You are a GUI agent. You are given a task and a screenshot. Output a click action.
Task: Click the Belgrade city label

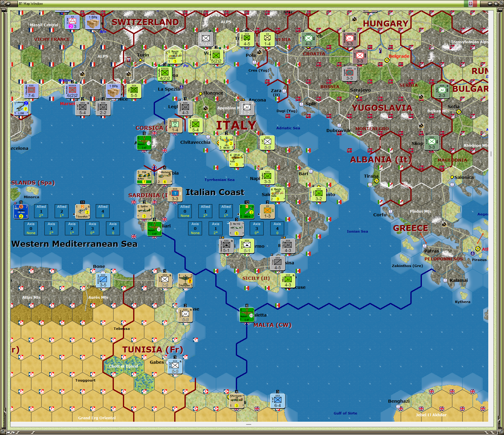click(x=399, y=56)
